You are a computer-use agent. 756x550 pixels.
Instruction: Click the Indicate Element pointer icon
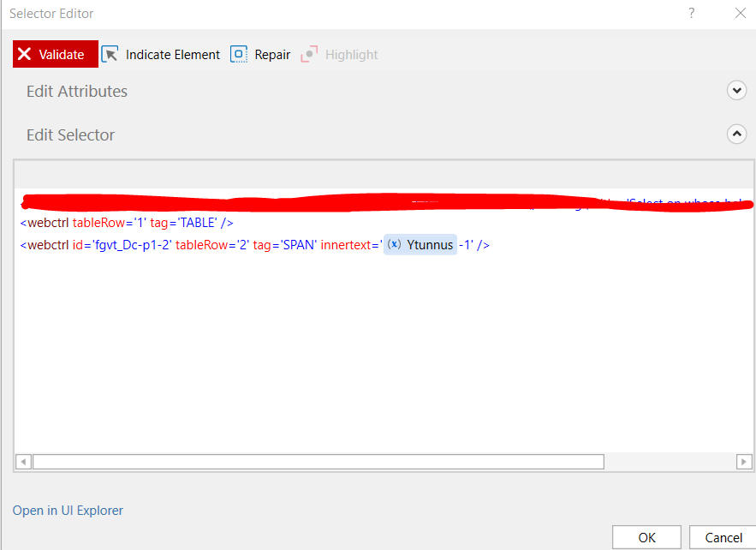110,54
